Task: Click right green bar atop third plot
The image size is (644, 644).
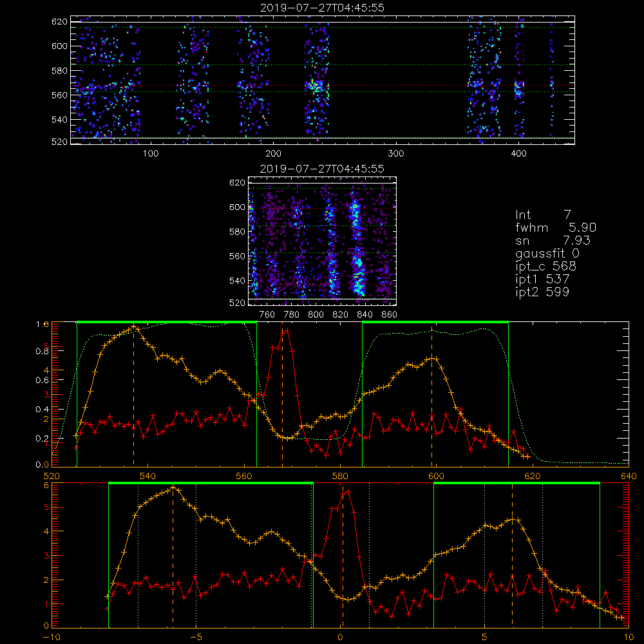Action: [435, 322]
